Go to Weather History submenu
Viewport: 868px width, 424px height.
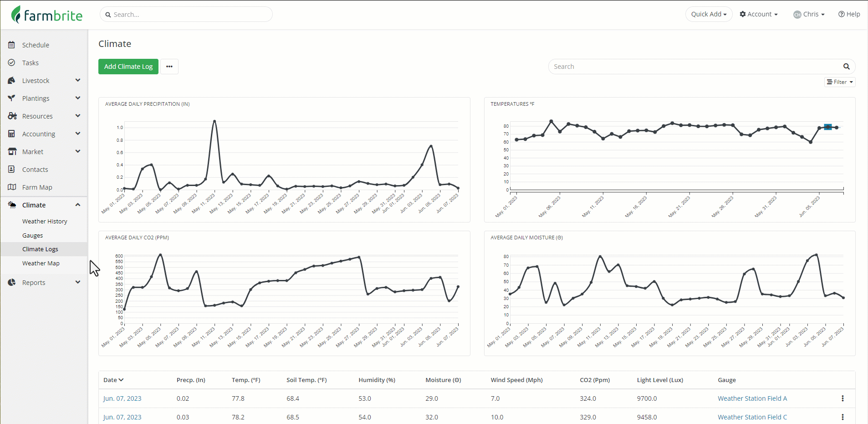click(45, 221)
